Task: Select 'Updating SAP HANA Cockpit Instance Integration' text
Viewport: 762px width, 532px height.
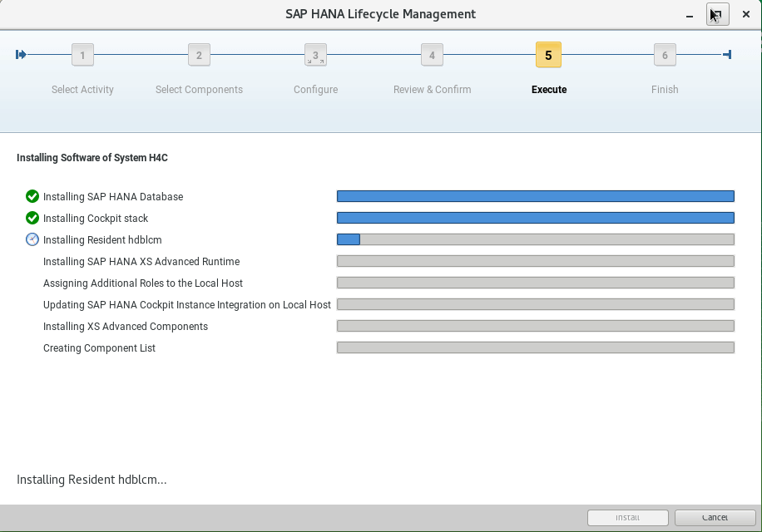Action: tap(187, 305)
